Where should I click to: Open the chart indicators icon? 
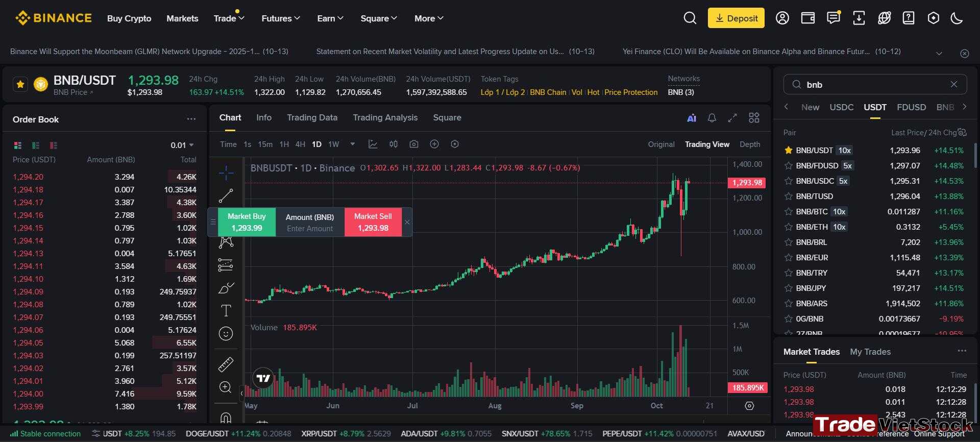click(373, 144)
